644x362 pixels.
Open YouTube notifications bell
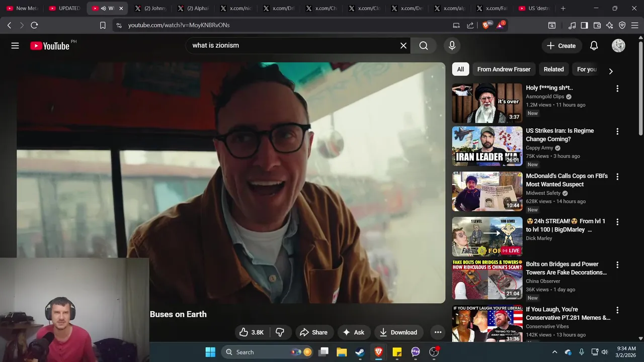pos(594,46)
